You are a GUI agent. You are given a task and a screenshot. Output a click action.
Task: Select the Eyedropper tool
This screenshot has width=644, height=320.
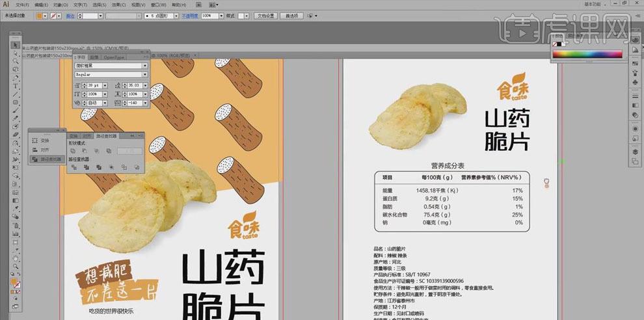(x=16, y=209)
